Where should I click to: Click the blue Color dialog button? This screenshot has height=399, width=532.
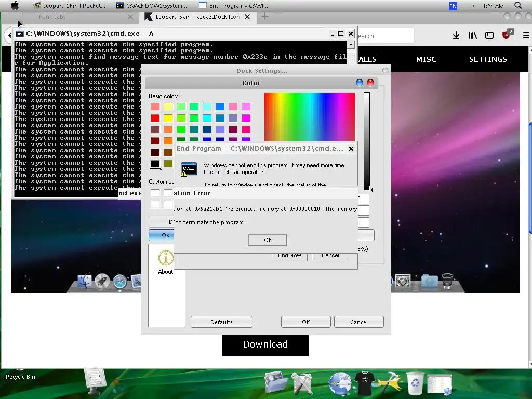tap(360, 83)
